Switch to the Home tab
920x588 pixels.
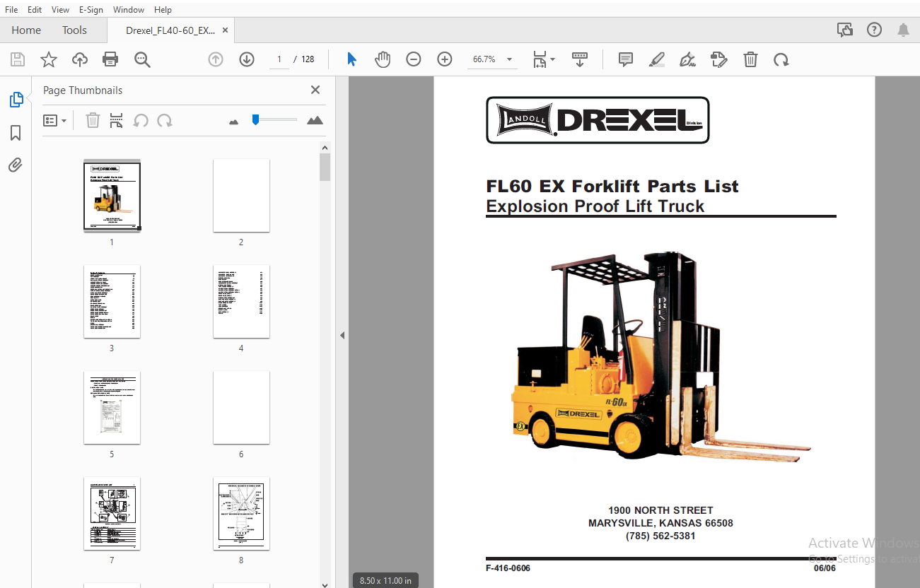point(26,30)
